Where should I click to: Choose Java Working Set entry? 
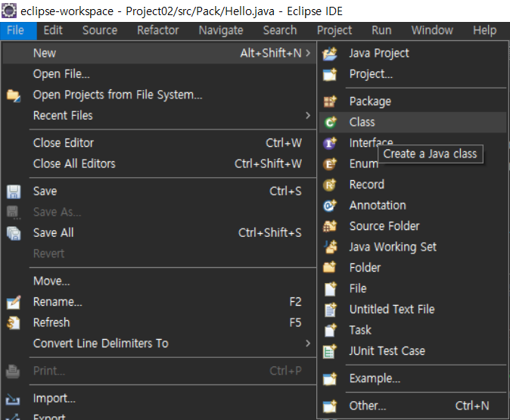[412, 247]
